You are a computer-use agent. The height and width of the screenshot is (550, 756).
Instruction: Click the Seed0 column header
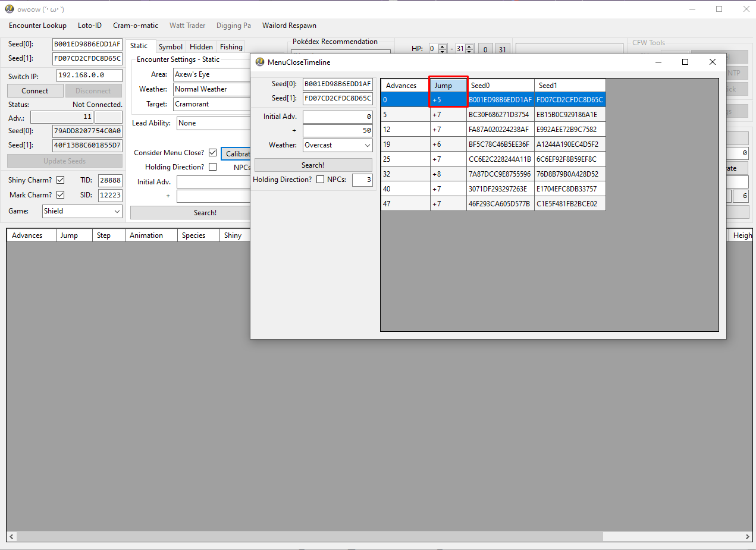coord(500,85)
